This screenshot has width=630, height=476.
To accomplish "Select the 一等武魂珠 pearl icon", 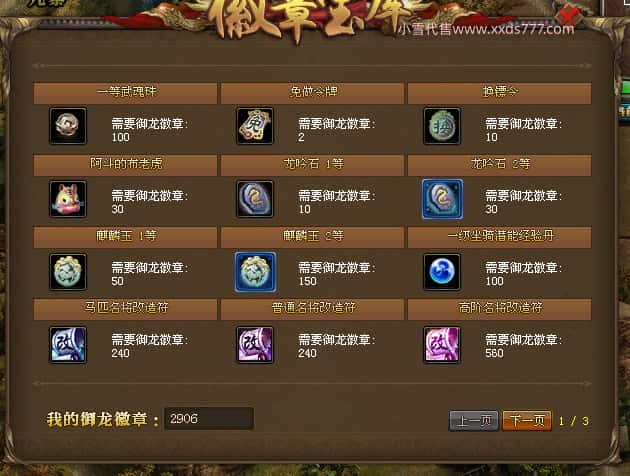I will 68,126.
